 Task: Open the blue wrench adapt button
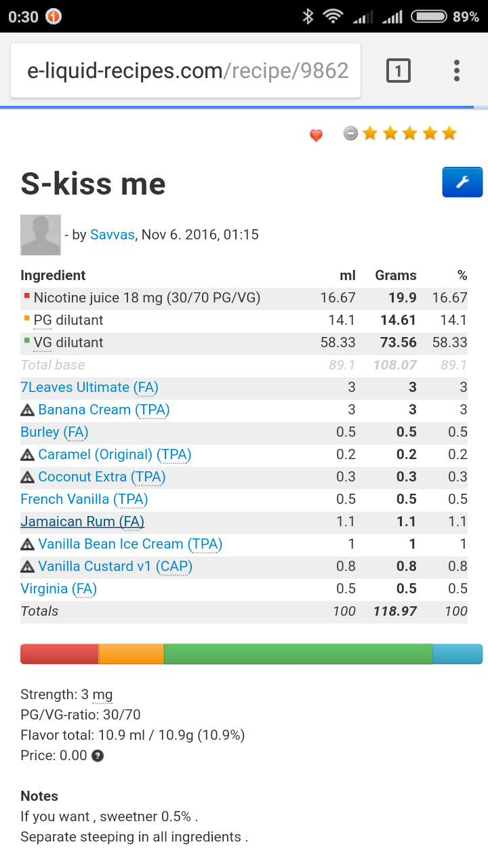[x=462, y=182]
